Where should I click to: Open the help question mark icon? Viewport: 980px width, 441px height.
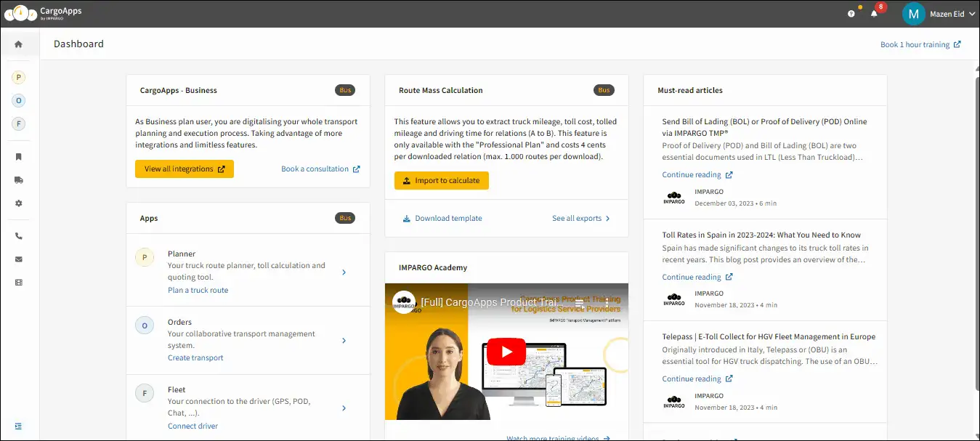851,14
